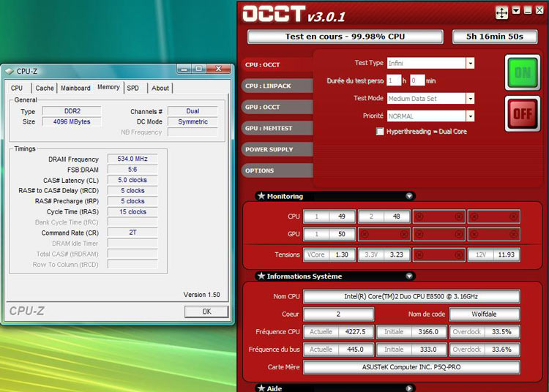Click OK button in CPU-Z
Viewport: 549px width, 392px height.
(206, 312)
